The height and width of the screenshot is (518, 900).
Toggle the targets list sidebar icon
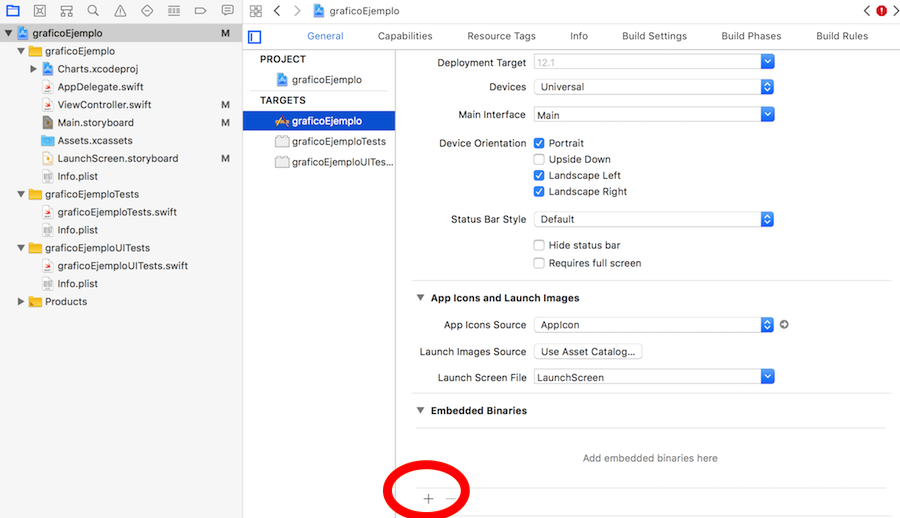254,37
